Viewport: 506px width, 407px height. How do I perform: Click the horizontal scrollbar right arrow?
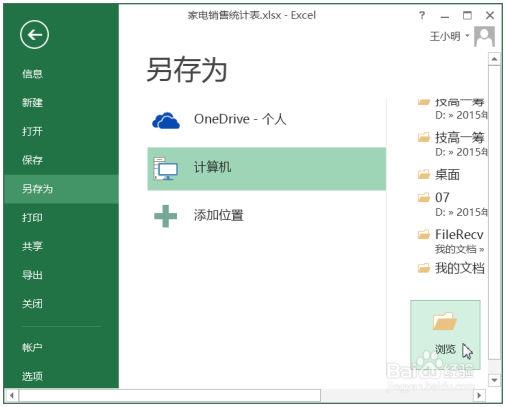pos(479,396)
